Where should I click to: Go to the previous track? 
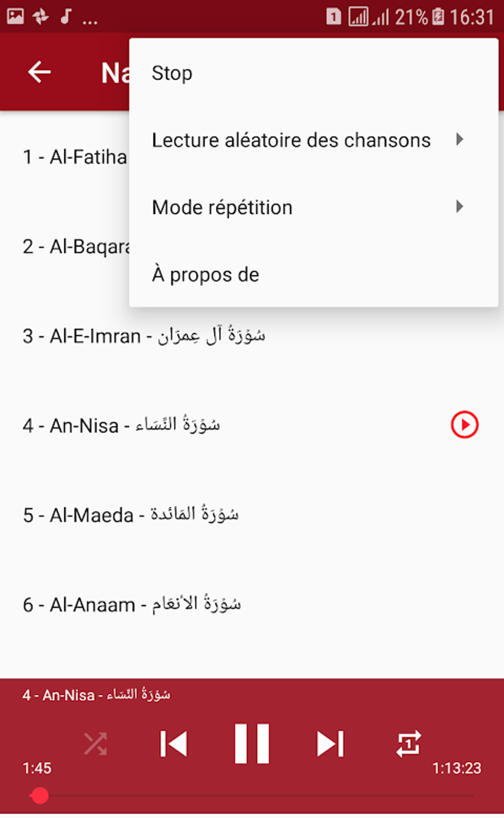pyautogui.click(x=173, y=743)
